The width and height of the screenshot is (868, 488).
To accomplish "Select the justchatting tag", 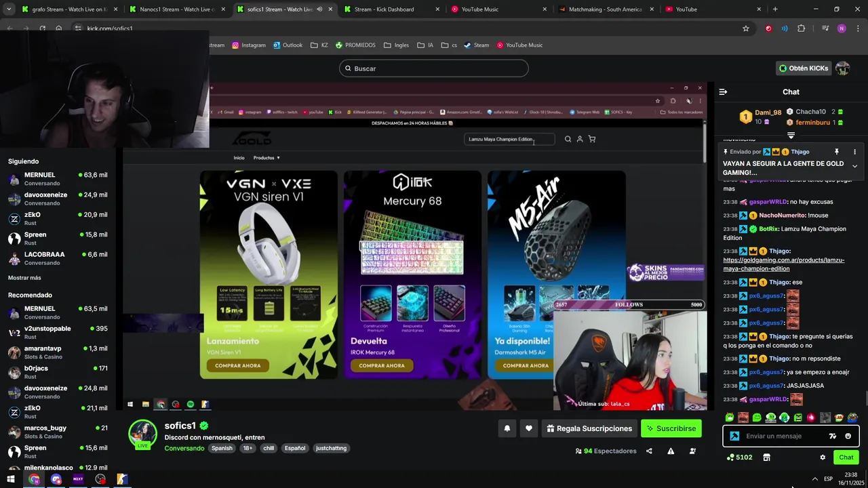I will point(331,448).
